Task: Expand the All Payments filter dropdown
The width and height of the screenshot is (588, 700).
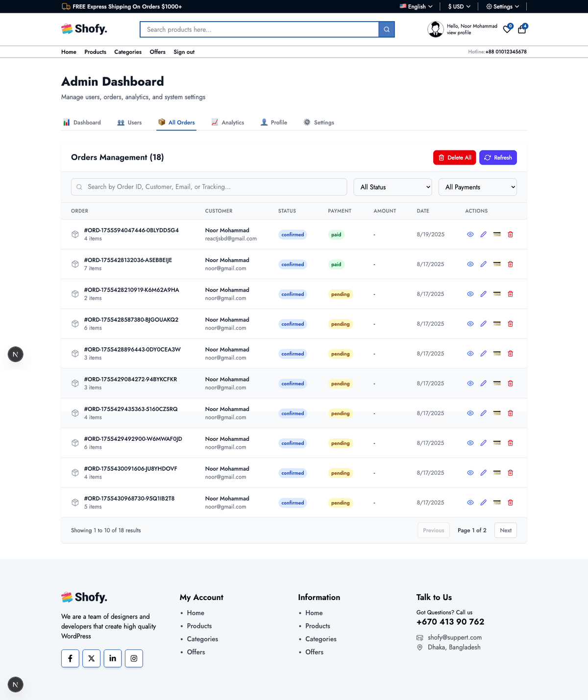Action: [477, 187]
